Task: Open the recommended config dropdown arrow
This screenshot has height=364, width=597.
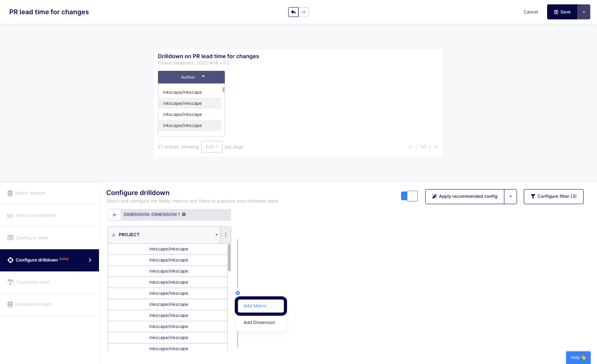Action: [510, 197]
